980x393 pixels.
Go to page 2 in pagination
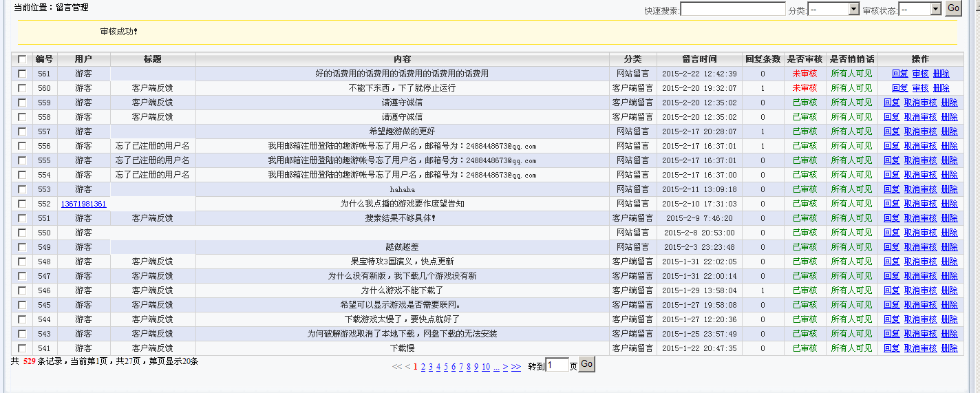(x=423, y=367)
